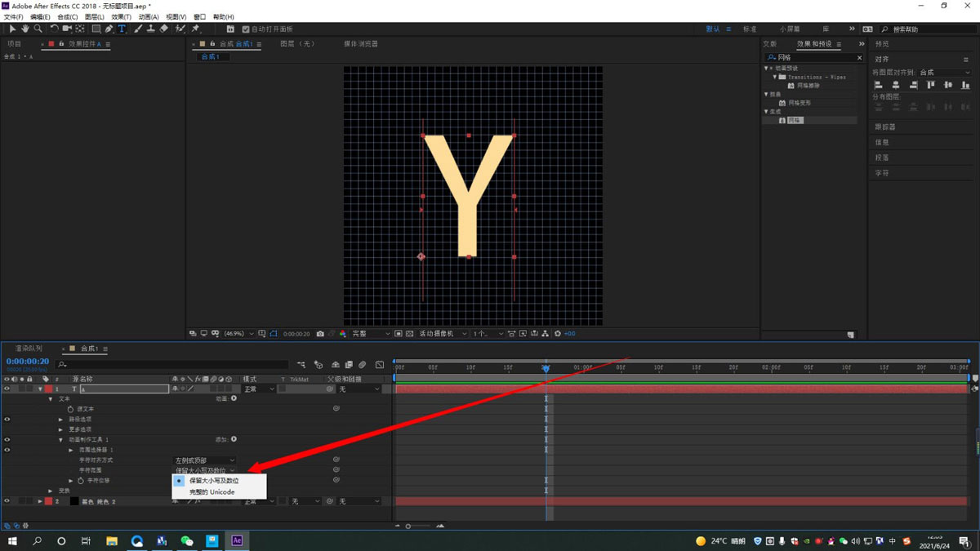Click the 0:00:00:20 current time display
980x551 pixels.
pyautogui.click(x=28, y=362)
